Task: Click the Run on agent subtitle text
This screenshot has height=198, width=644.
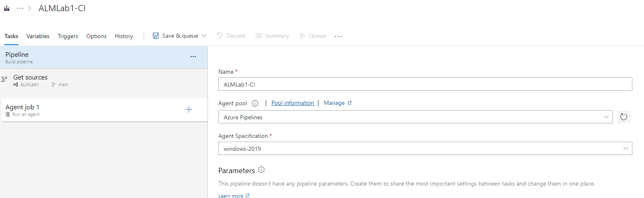Action: point(26,114)
